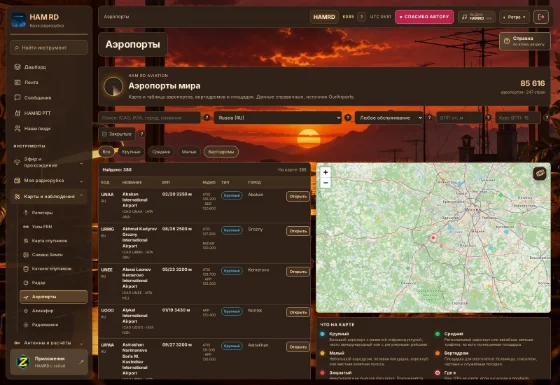Click the airport search input field
The width and height of the screenshot is (560, 385).
(x=149, y=118)
